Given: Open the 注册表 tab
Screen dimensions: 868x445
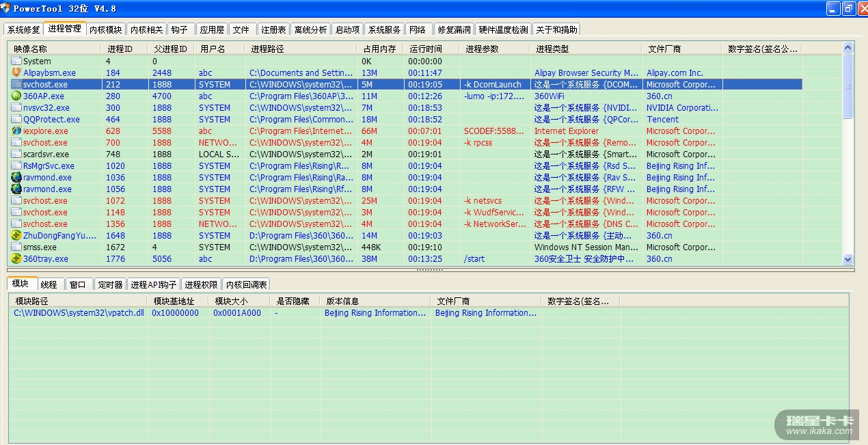Looking at the screenshot, I should click(273, 29).
